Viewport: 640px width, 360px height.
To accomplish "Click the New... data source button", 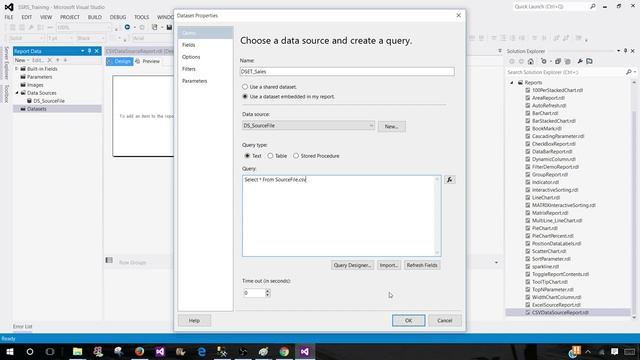I will pos(391,127).
